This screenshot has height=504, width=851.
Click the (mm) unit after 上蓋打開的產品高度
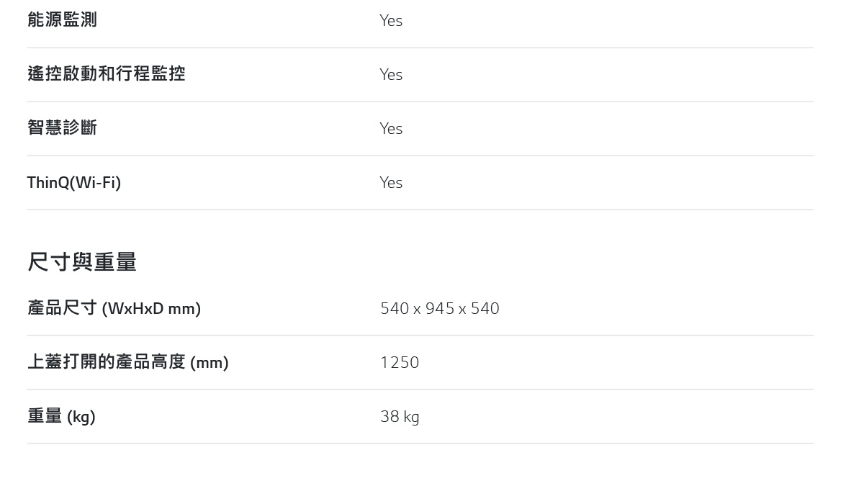(209, 362)
